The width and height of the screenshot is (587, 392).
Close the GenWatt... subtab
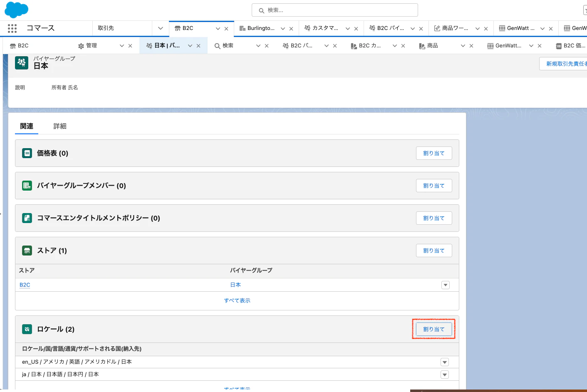point(540,46)
